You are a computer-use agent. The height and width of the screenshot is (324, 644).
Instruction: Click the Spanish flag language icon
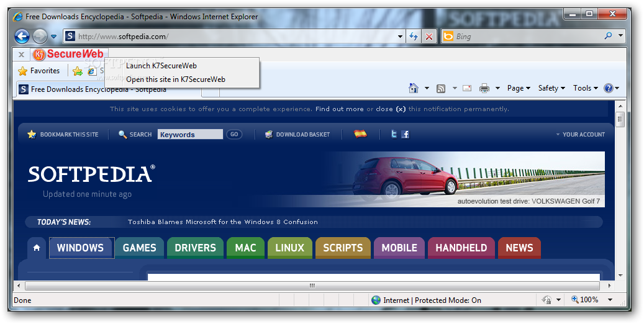click(x=360, y=134)
